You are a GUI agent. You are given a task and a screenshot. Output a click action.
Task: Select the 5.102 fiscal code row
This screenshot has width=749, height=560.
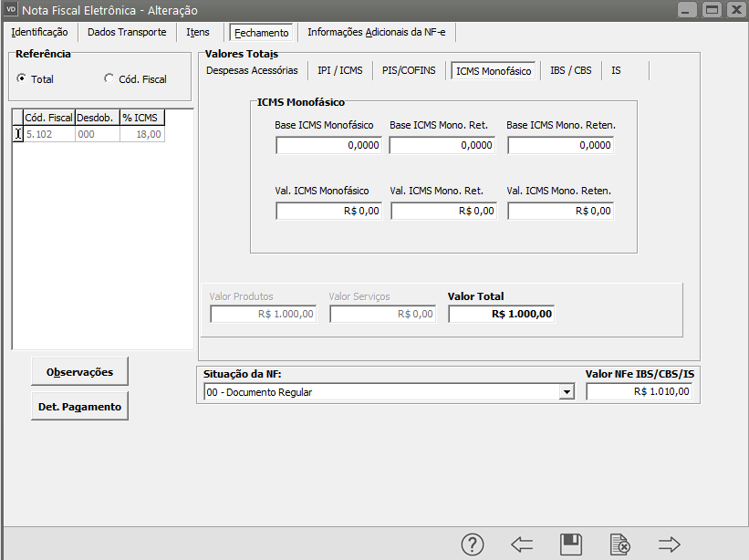48,134
